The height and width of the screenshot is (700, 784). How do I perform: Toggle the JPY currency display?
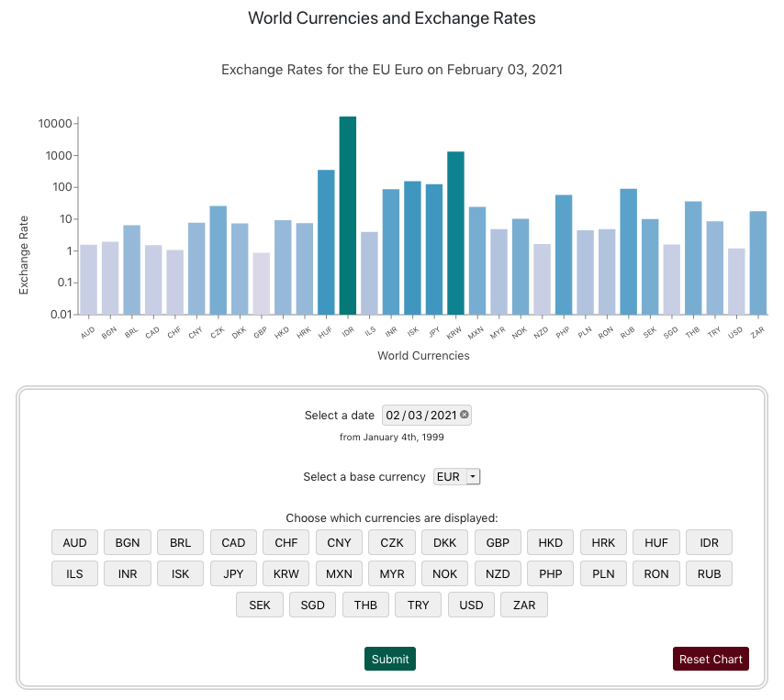pos(233,573)
